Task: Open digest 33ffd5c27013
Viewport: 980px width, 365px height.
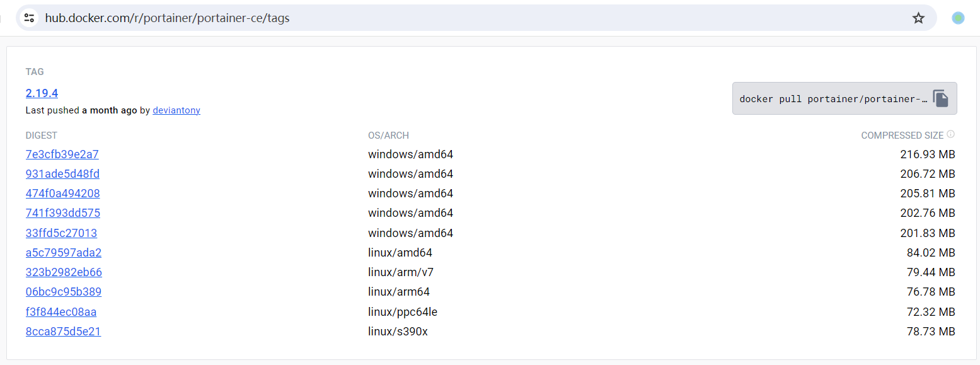Action: (61, 233)
